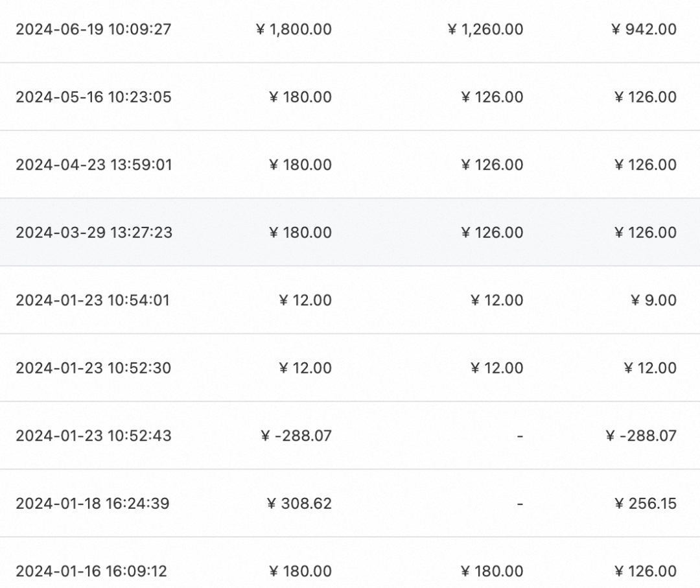The height and width of the screenshot is (588, 700).
Task: Click the first ¥ -288.07 negative amount
Action: (x=296, y=436)
